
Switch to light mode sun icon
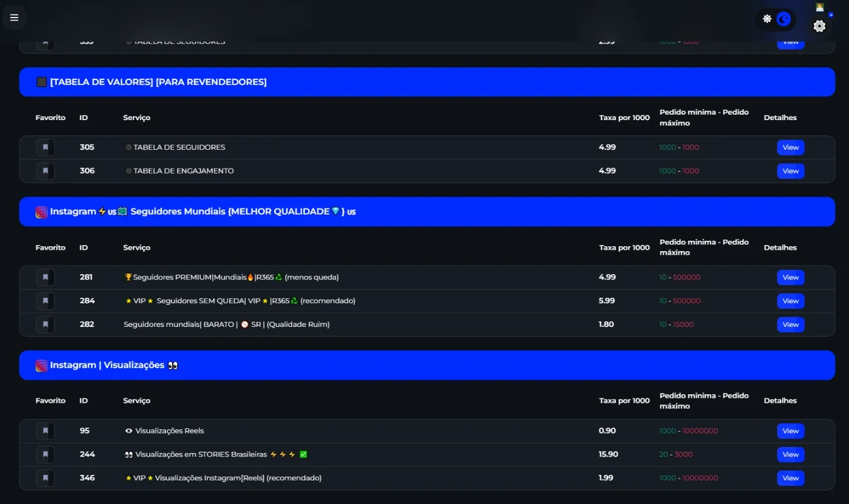click(x=767, y=19)
